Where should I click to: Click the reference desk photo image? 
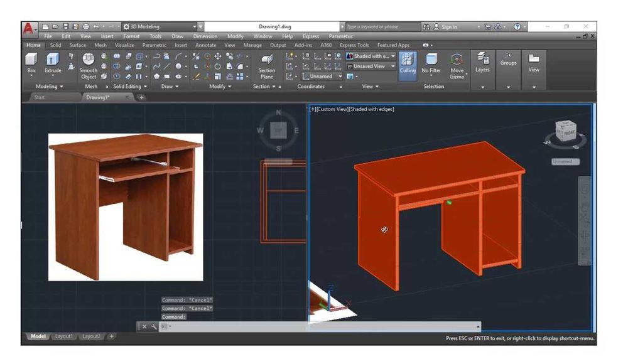click(x=126, y=208)
